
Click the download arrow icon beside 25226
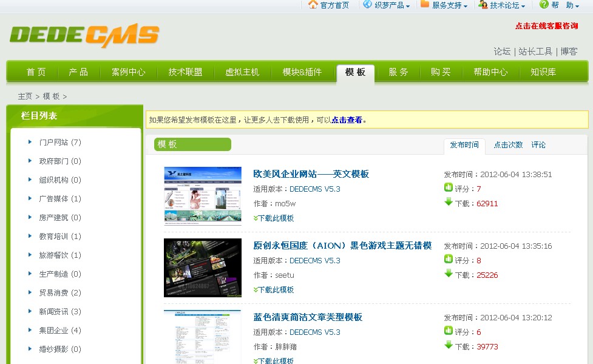[x=448, y=273]
